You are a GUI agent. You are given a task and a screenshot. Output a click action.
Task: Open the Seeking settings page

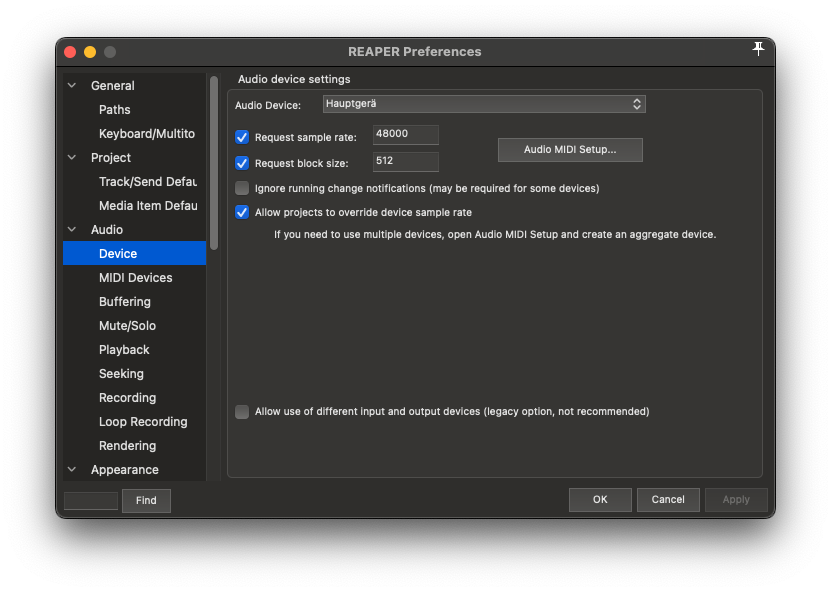click(121, 374)
